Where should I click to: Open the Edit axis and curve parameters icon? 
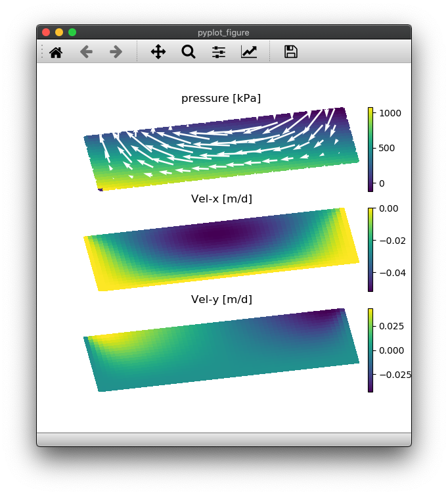pos(248,52)
